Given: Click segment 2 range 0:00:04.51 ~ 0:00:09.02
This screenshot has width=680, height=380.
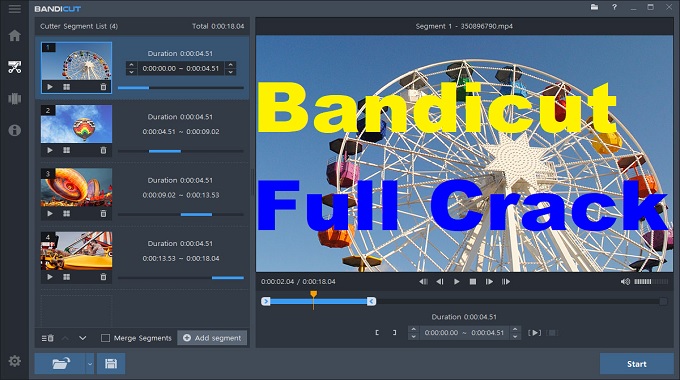Looking at the screenshot, I should (x=181, y=131).
